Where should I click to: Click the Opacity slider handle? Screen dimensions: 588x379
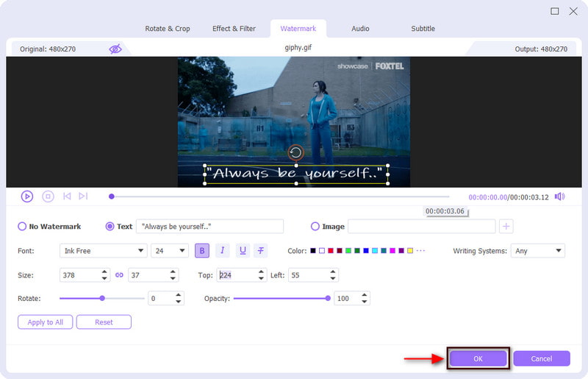(328, 298)
